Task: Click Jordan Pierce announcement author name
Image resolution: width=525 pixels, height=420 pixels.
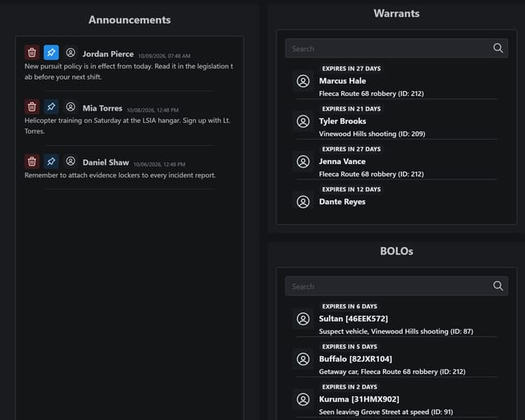Action: tap(107, 54)
